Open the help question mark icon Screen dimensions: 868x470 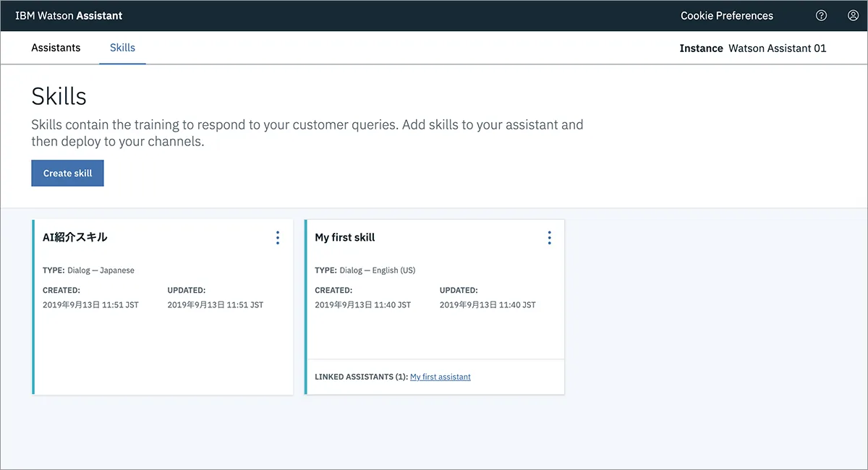click(821, 15)
